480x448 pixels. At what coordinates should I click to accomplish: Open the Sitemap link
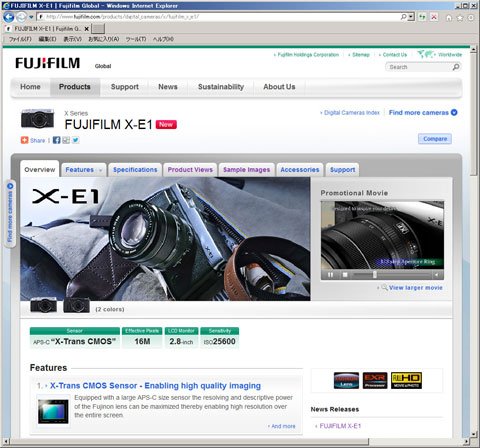pyautogui.click(x=361, y=55)
